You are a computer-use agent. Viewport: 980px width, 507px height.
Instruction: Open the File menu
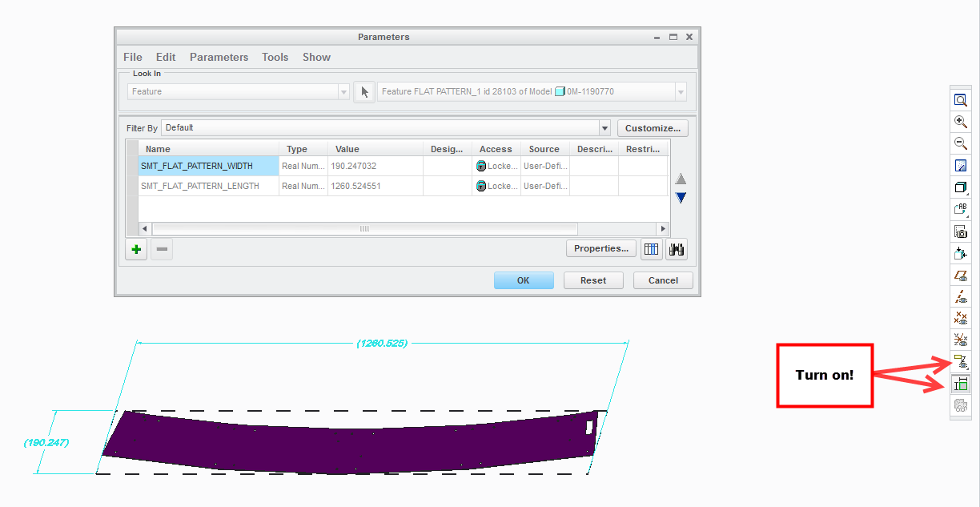coord(133,57)
